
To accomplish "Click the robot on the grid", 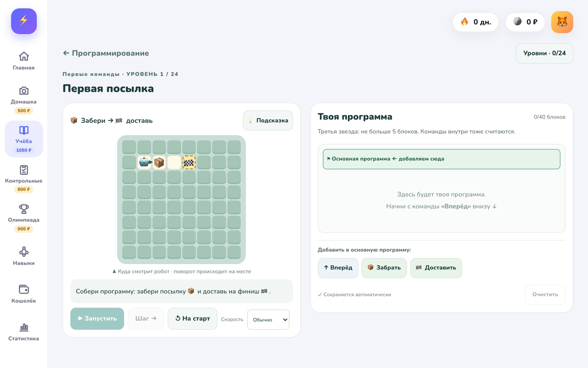I will (144, 162).
